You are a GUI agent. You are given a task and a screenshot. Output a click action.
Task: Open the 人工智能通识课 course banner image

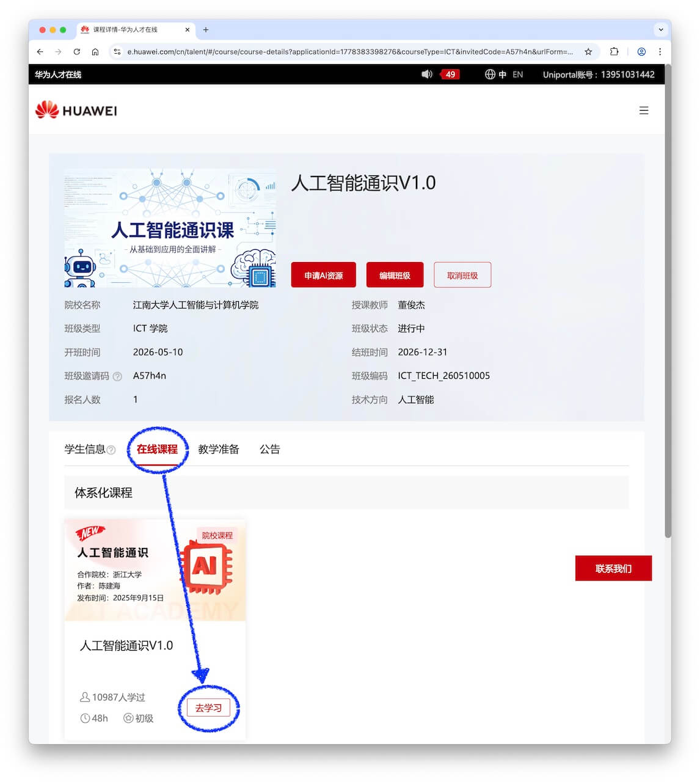click(170, 228)
